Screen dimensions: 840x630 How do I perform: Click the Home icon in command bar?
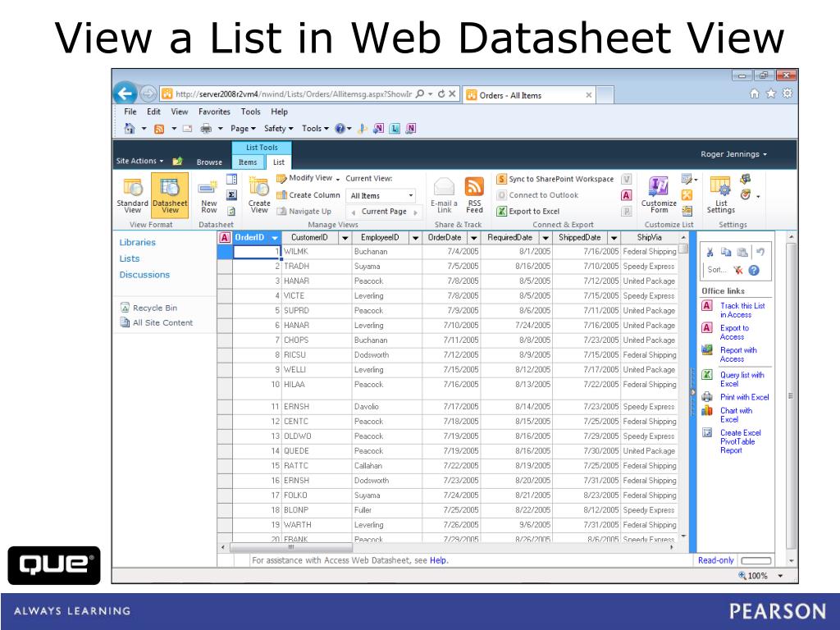129,129
